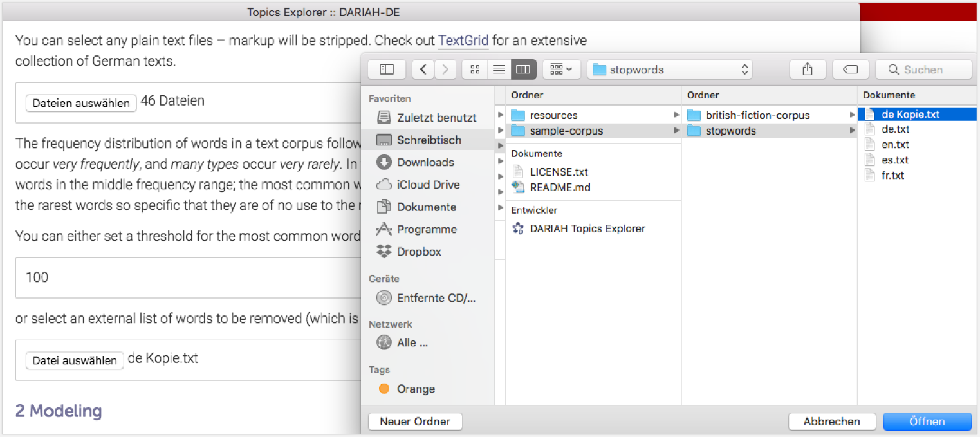Open Downloads in the sidebar
This screenshot has width=980, height=437.
tap(427, 162)
